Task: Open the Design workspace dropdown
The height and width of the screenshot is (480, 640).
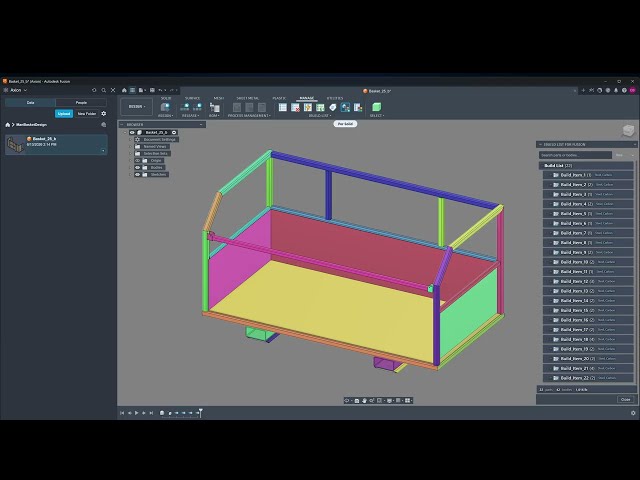Action: click(136, 107)
